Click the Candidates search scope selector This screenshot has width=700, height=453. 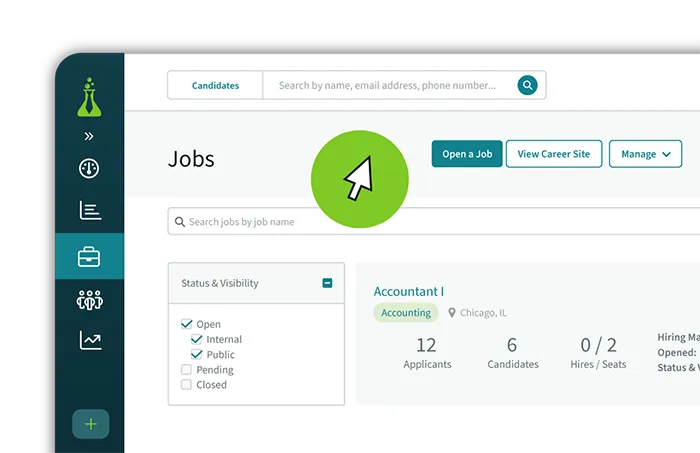[x=215, y=85]
